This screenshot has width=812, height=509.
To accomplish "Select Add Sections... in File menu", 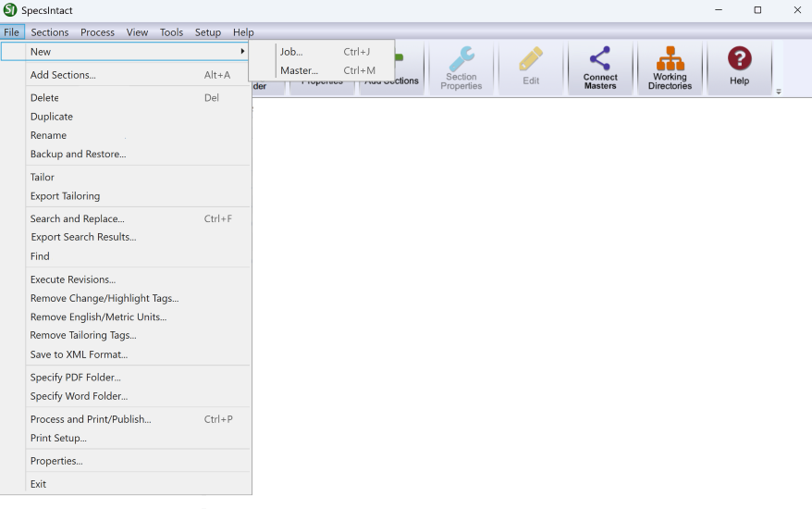I will [x=126, y=75].
